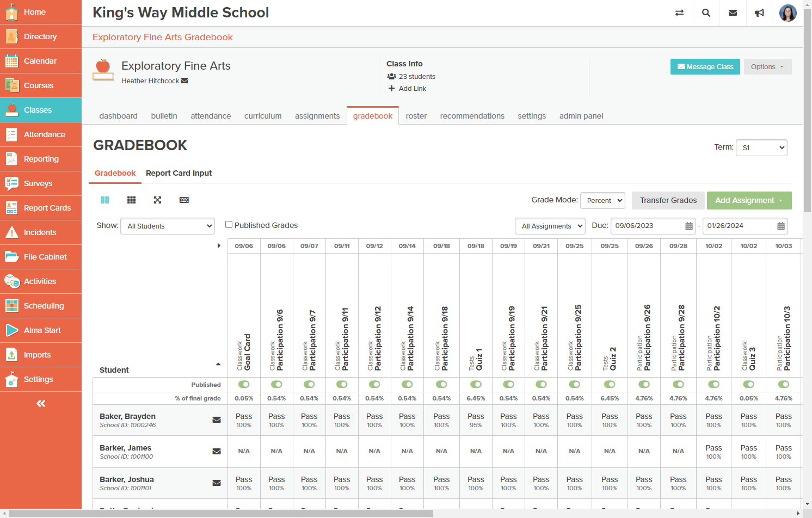Message Baker, Brayden using envelope icon
812x518 pixels.
pyautogui.click(x=217, y=420)
